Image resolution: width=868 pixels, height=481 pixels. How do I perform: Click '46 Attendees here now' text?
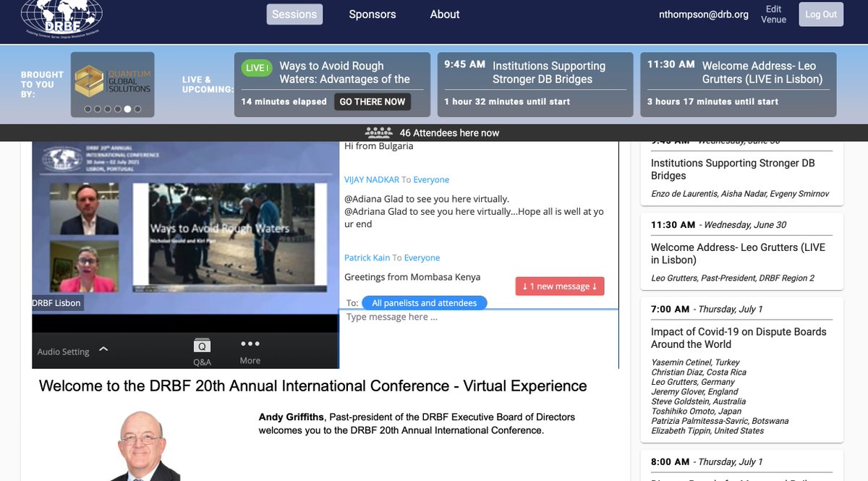[449, 133]
